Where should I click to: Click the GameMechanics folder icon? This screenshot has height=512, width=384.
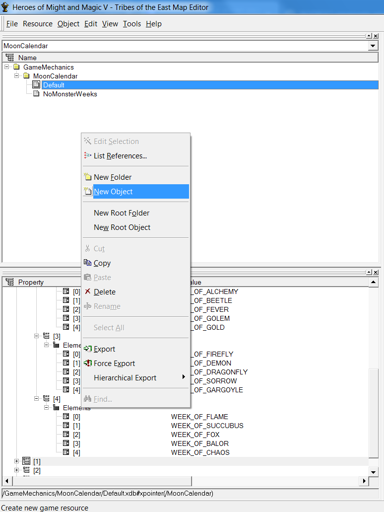tap(16, 67)
